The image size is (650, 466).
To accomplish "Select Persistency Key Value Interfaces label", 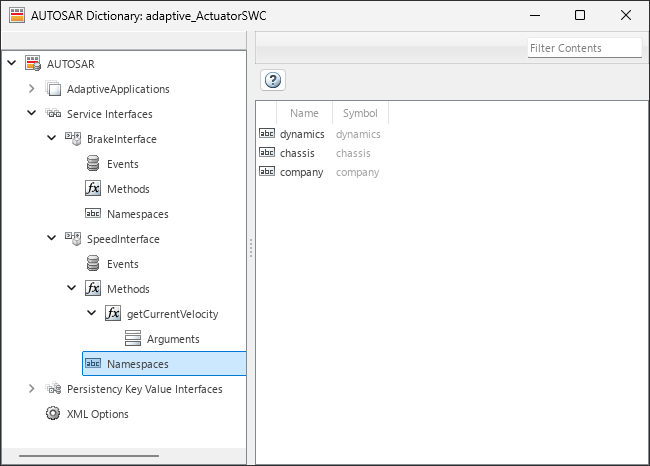I will (x=145, y=389).
